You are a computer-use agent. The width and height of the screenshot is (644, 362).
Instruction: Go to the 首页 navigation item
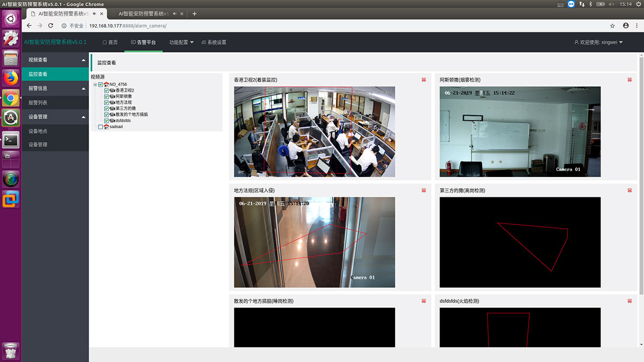110,42
